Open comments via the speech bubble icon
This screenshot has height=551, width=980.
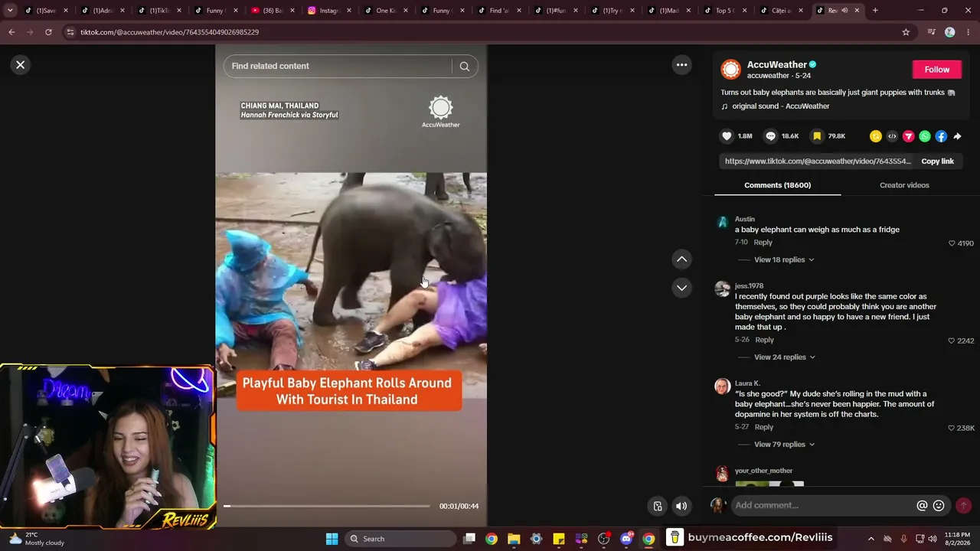pos(771,136)
